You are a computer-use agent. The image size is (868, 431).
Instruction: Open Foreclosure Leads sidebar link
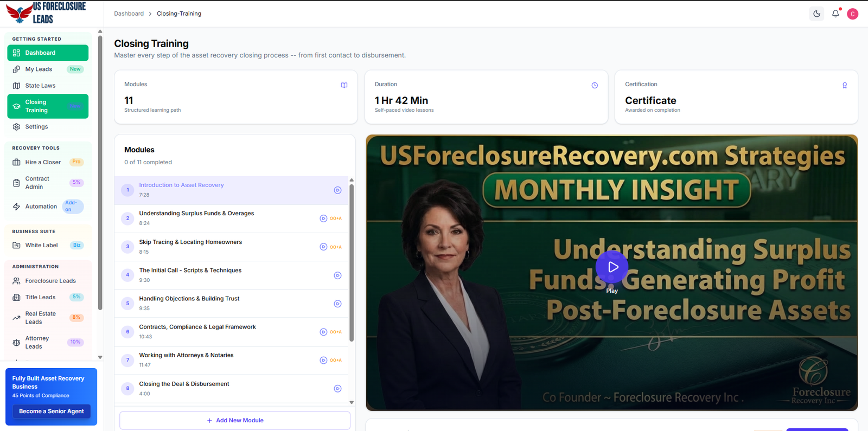pos(48,281)
